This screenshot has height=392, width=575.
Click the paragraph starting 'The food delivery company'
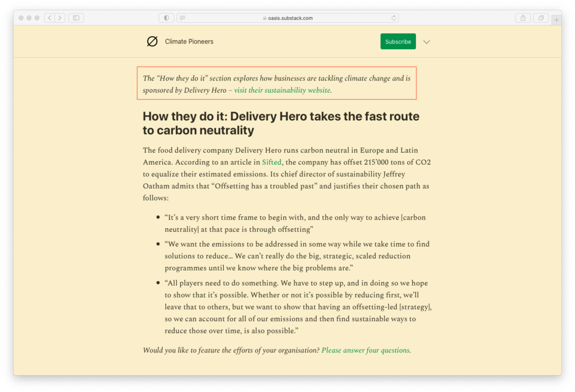pyautogui.click(x=287, y=174)
